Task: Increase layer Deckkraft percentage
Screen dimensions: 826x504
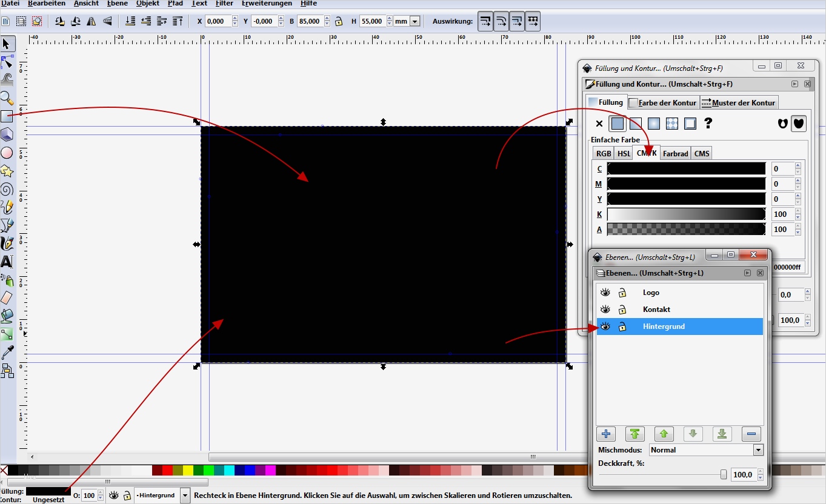Action: coord(761,472)
